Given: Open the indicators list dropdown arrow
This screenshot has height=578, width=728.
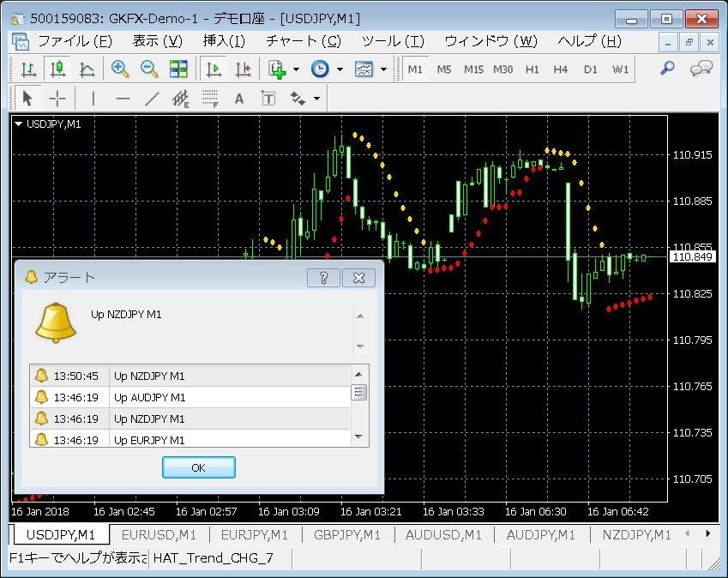Looking at the screenshot, I should coord(296,69).
